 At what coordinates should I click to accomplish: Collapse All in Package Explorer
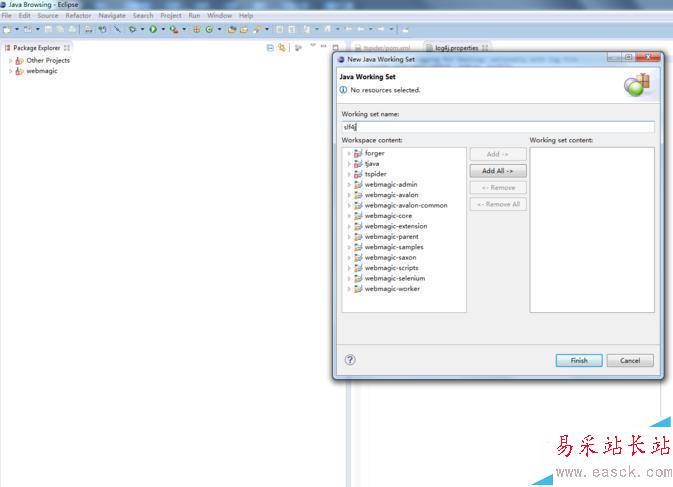(x=270, y=48)
